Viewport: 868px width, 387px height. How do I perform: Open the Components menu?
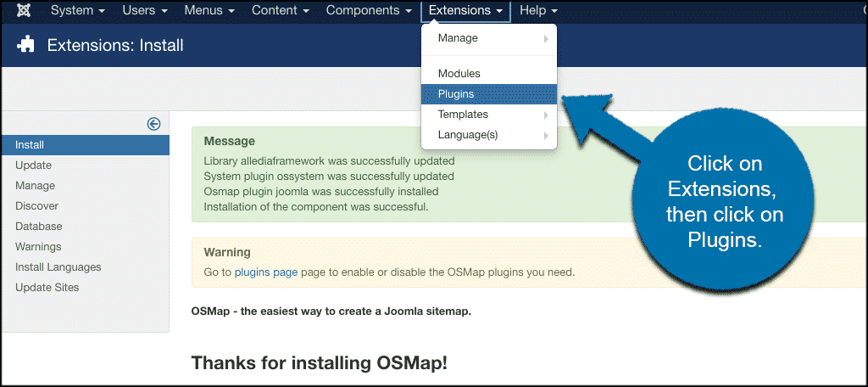369,10
